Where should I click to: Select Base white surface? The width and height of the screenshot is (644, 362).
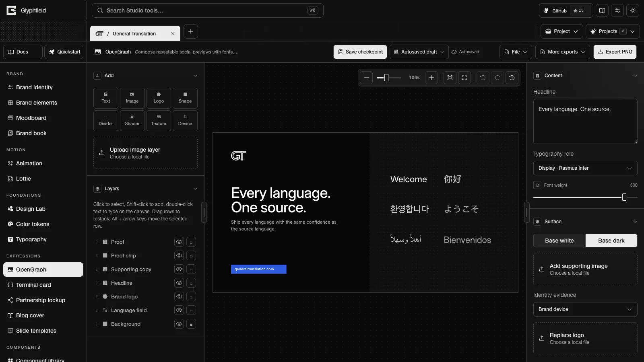[x=559, y=241]
